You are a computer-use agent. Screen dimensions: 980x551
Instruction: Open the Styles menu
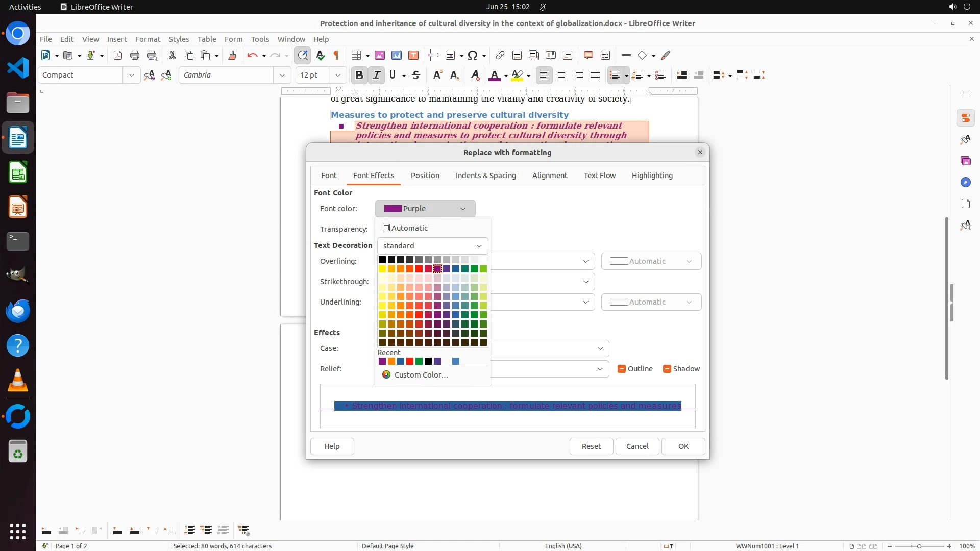pos(179,39)
